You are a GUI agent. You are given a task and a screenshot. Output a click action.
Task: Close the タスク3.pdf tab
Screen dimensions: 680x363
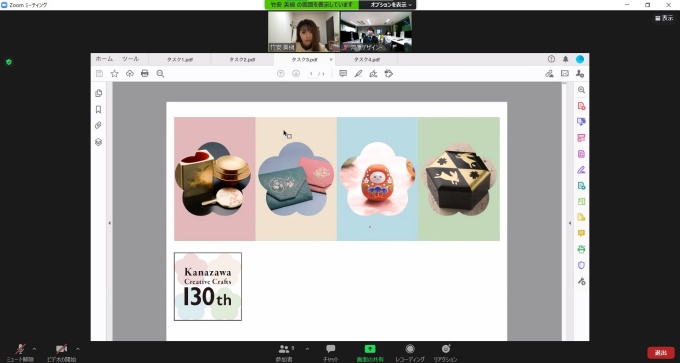331,60
